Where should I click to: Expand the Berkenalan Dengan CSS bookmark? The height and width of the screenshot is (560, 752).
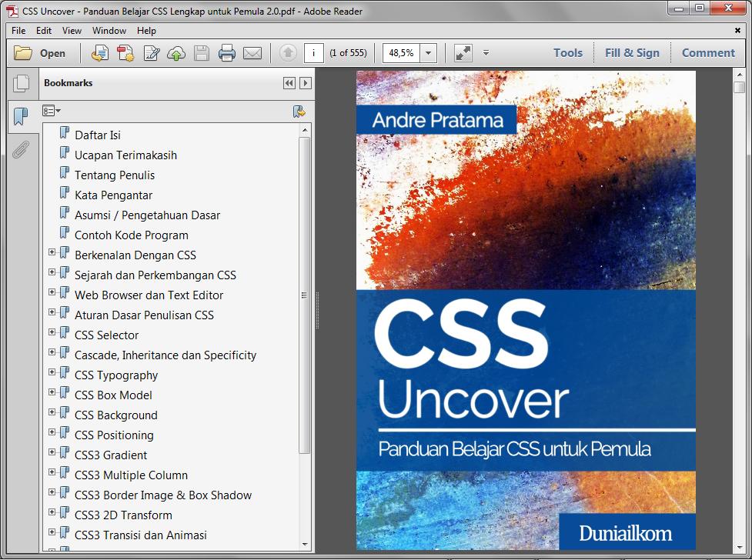[52, 252]
